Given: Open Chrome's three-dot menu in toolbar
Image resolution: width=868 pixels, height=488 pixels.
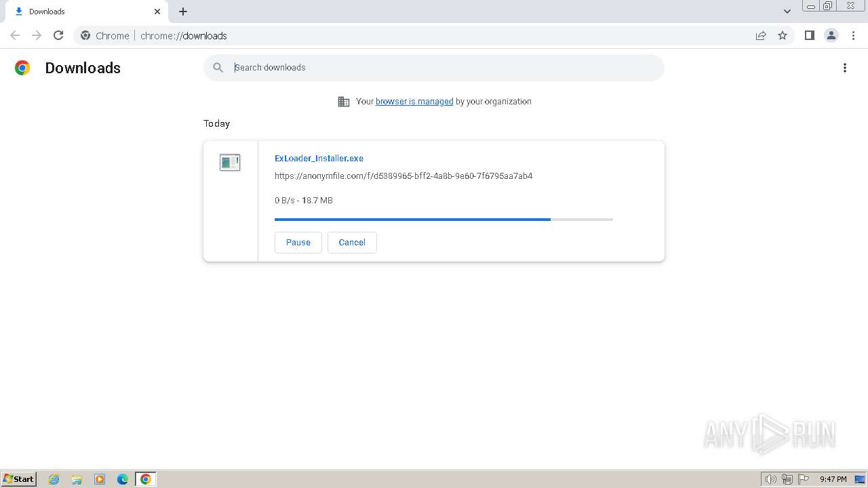Looking at the screenshot, I should point(853,35).
